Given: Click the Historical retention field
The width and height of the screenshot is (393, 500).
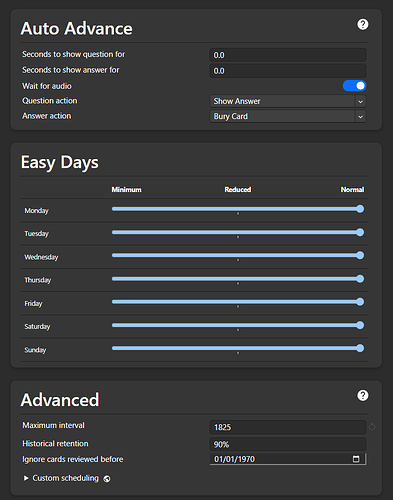Looking at the screenshot, I should tap(288, 444).
